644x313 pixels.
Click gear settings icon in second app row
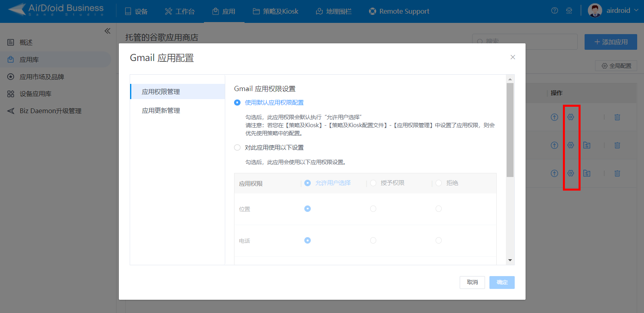click(x=571, y=145)
